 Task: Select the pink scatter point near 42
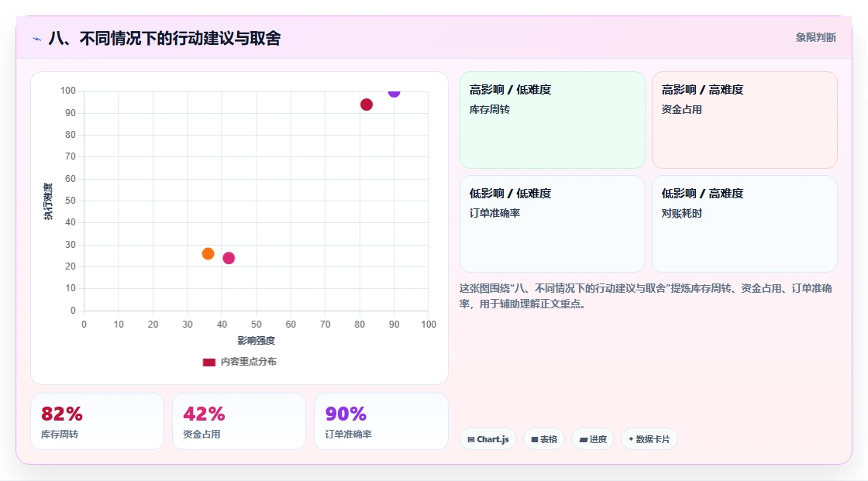point(229,258)
